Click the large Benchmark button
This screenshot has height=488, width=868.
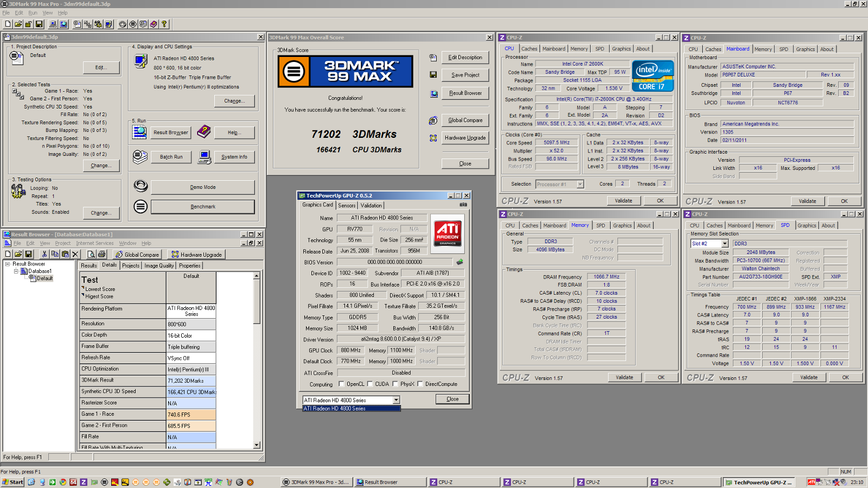coord(203,207)
